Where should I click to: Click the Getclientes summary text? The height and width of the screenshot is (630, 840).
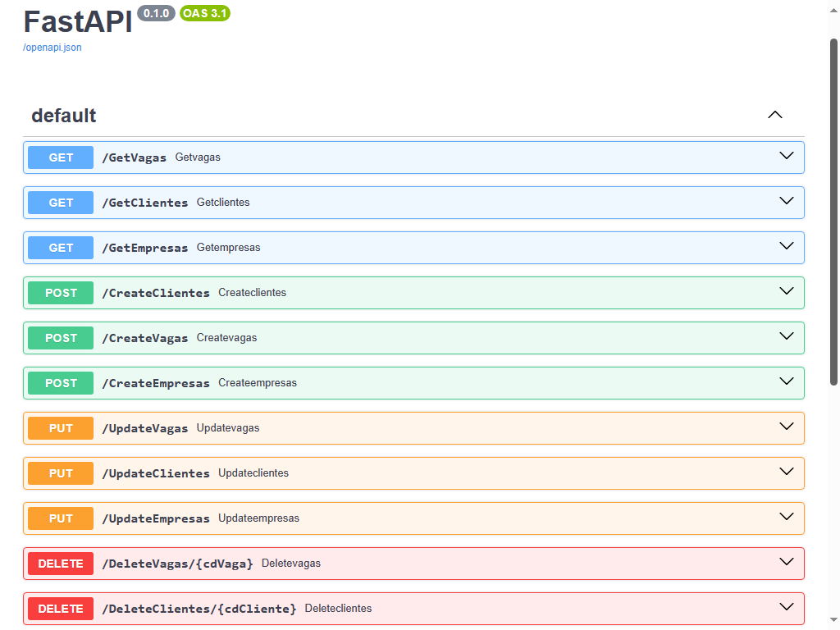tap(223, 202)
